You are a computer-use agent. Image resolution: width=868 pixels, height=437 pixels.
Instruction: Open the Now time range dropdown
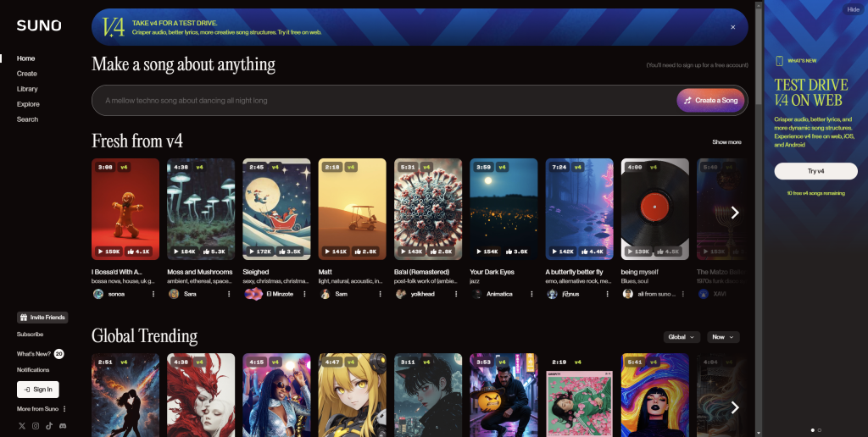pos(723,337)
